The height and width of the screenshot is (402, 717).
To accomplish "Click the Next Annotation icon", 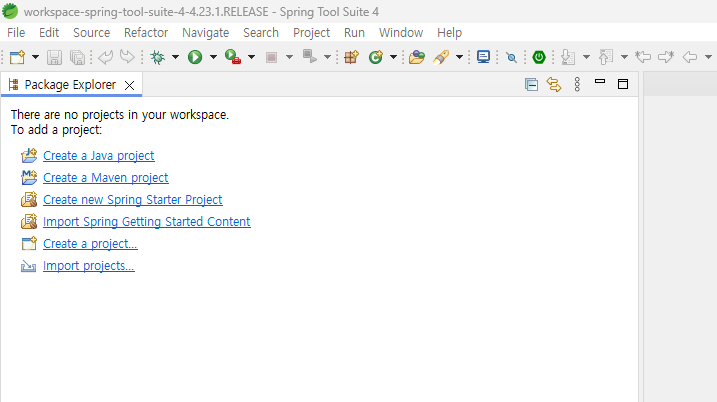I will pyautogui.click(x=567, y=57).
